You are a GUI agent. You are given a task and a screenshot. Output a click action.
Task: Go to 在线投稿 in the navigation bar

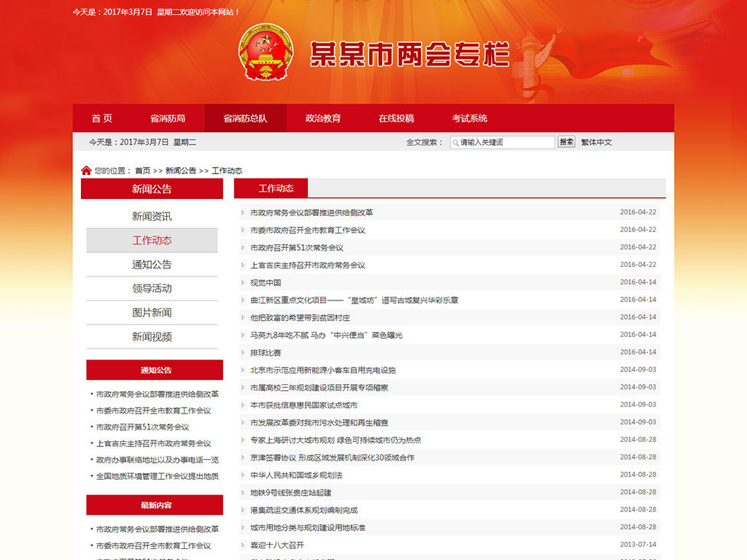coord(396,118)
